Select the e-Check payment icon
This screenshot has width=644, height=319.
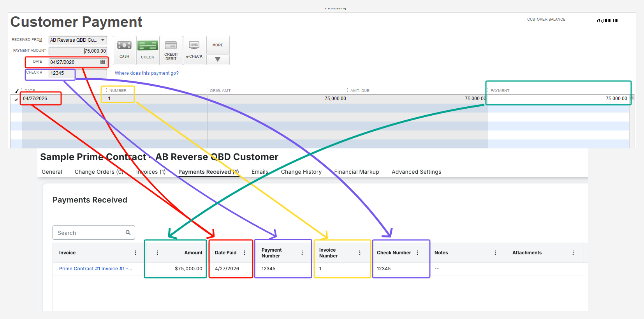(195, 50)
